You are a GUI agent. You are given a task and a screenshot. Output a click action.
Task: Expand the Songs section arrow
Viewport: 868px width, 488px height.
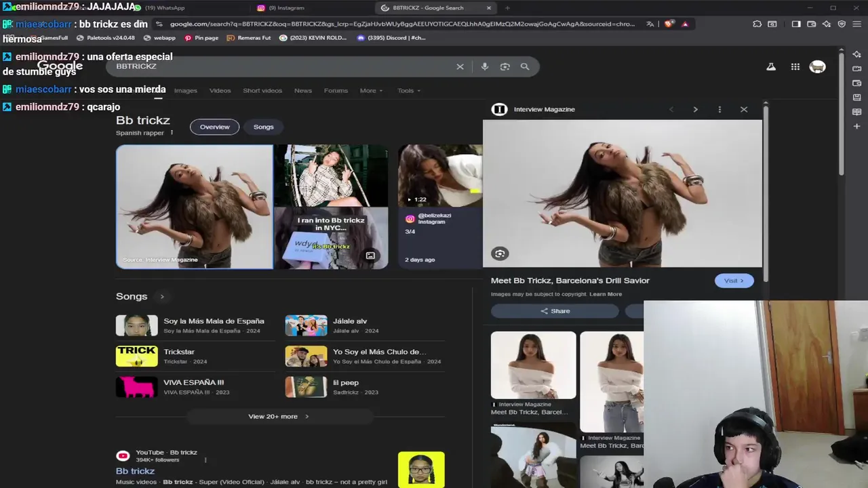pos(162,296)
